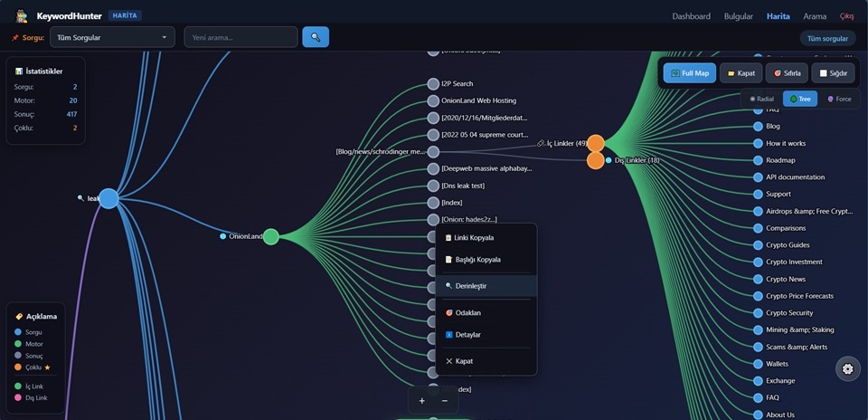Click the Dns leak test node circle
Image resolution: width=868 pixels, height=420 pixels.
433,186
